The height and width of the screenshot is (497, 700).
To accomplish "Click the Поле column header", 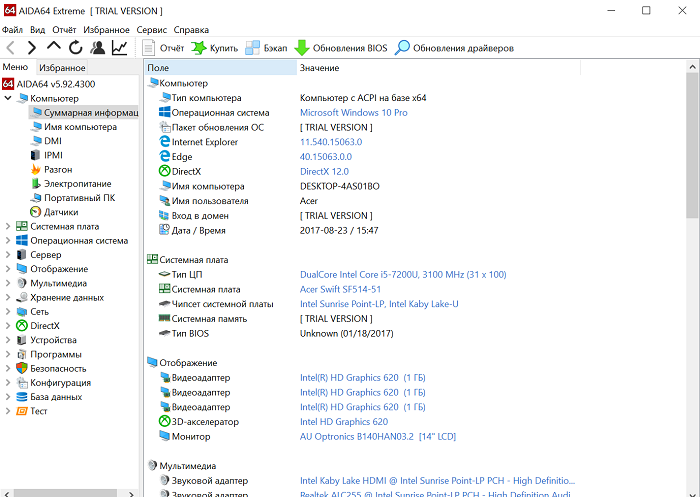I will pos(221,68).
